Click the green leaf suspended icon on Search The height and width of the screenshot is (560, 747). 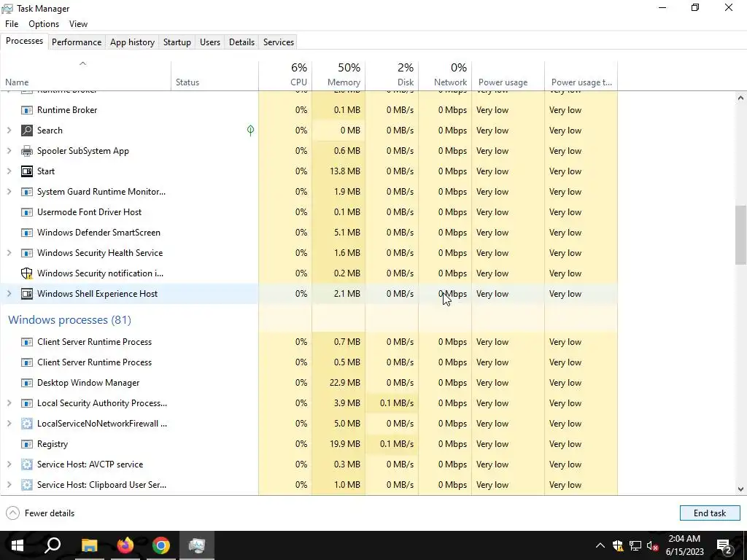click(x=251, y=131)
